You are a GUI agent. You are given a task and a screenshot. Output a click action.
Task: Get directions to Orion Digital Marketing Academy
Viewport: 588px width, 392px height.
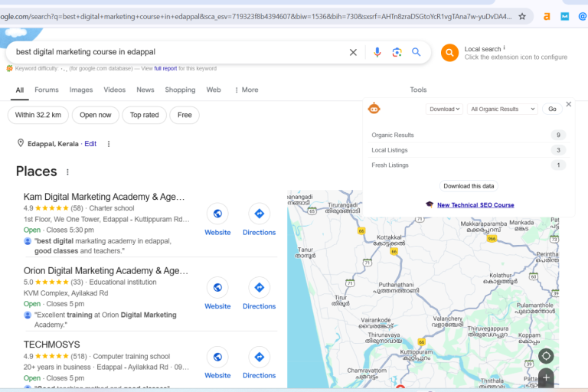pos(259,288)
